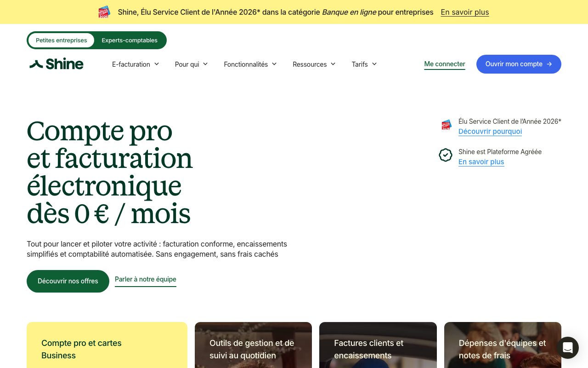Click the text Élu Service Client de l'Année 2026*

click(x=510, y=121)
